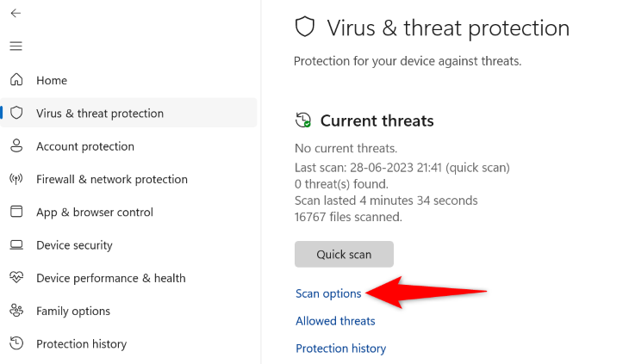Image resolution: width=629 pixels, height=364 pixels.
Task: Click the back arrow icon
Action: tap(16, 14)
